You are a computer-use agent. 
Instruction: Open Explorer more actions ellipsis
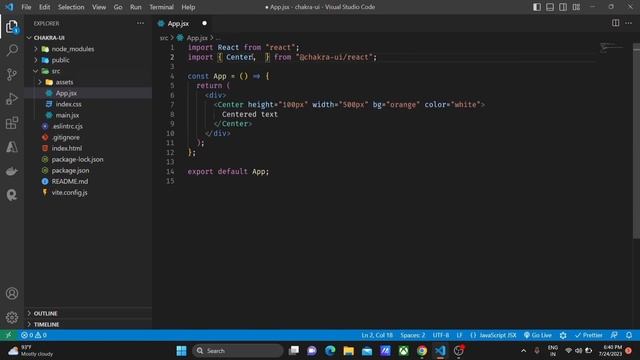tap(140, 23)
